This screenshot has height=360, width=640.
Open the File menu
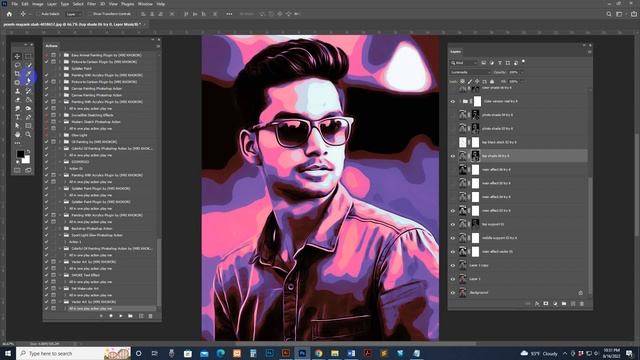(14, 4)
